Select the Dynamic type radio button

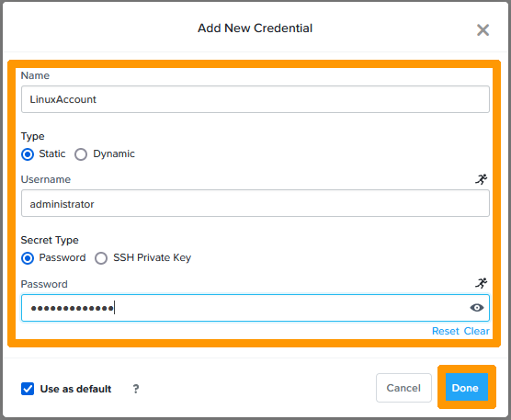tap(81, 154)
